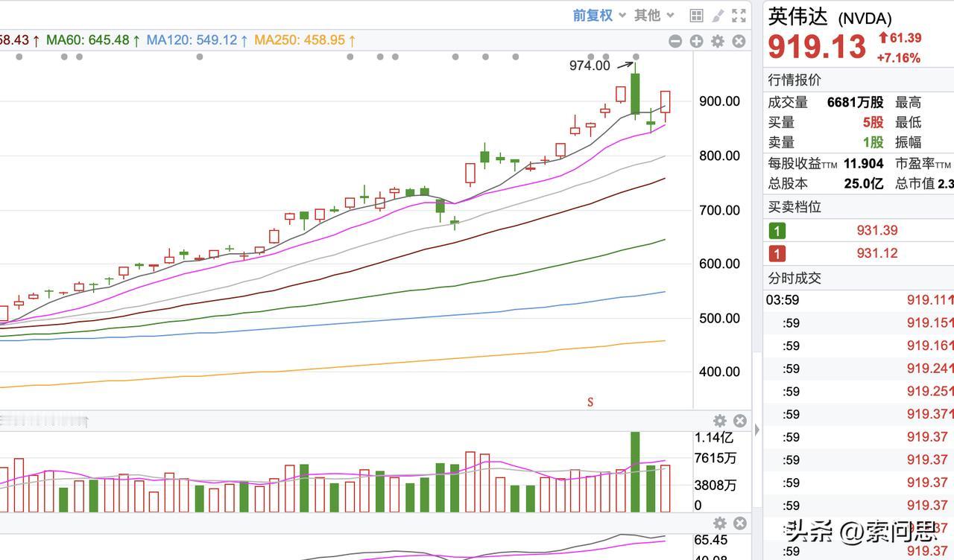
Task: Click the minus icon on the MA row
Action: (x=675, y=42)
